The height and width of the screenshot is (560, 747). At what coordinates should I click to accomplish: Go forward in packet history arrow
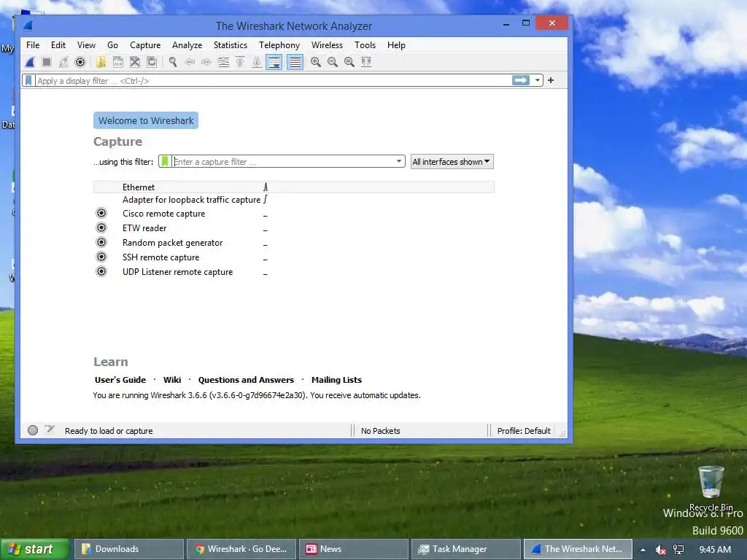coord(206,62)
